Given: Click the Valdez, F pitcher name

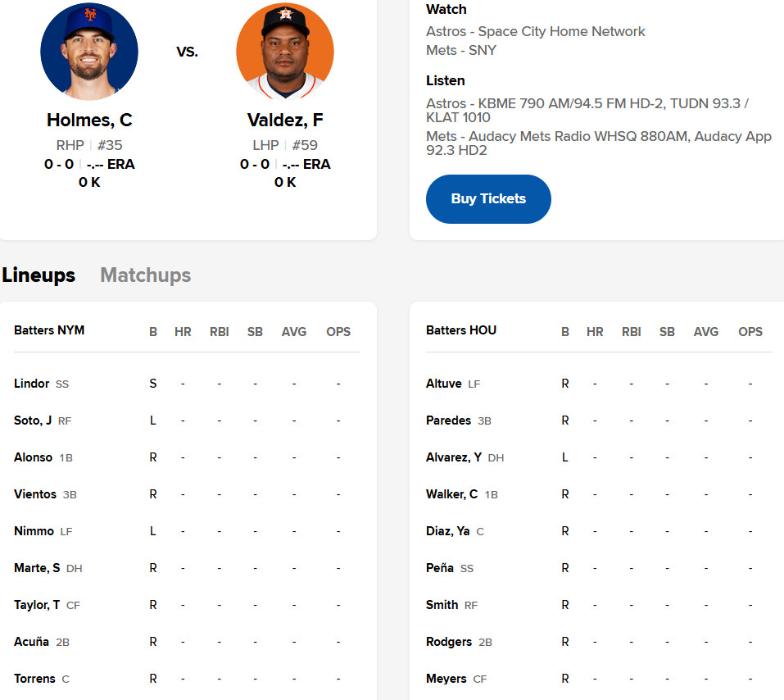Looking at the screenshot, I should pyautogui.click(x=284, y=120).
